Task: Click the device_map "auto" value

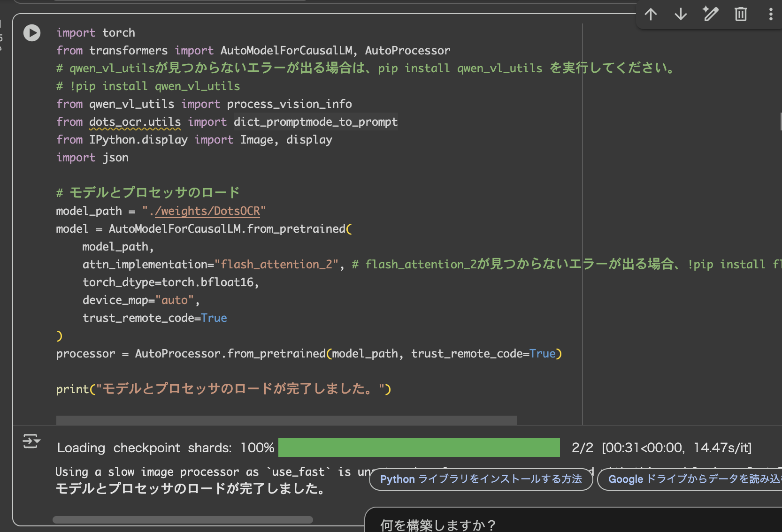Action: [x=175, y=300]
